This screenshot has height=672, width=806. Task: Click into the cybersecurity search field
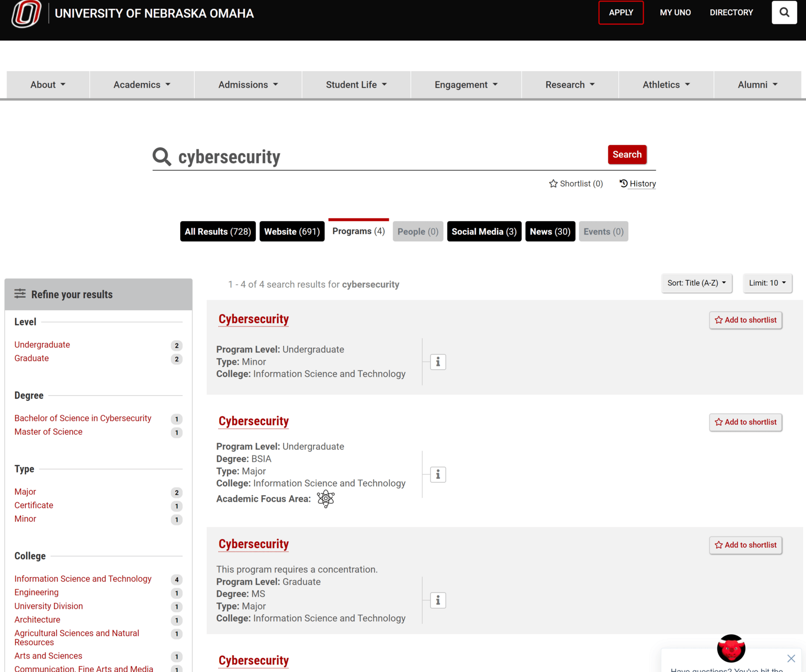388,157
